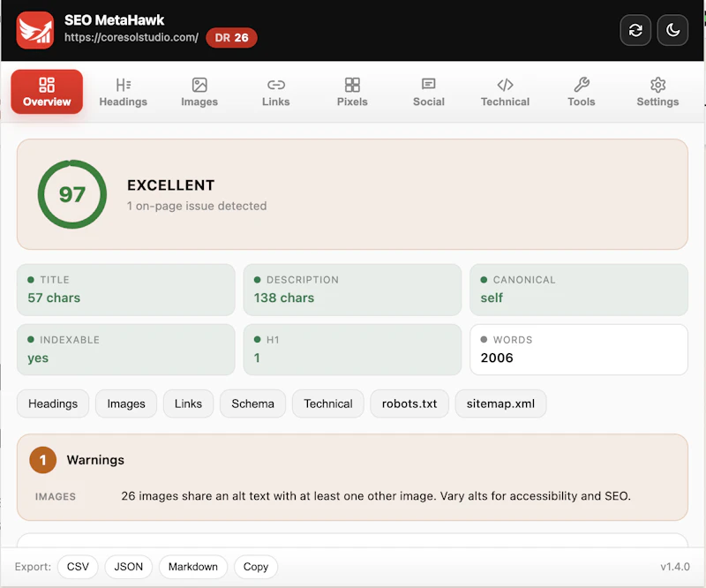Click the orange warnings count badge
The height and width of the screenshot is (588, 706).
42,460
